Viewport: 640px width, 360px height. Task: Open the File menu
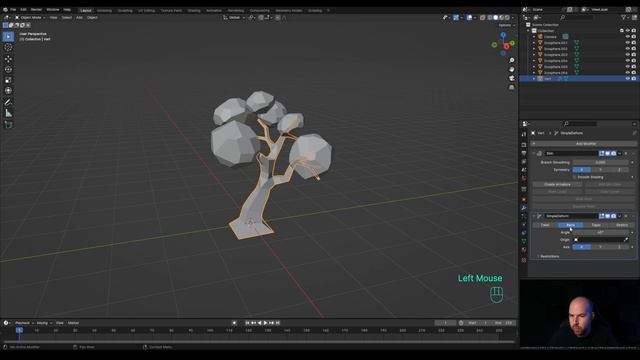pyautogui.click(x=13, y=9)
